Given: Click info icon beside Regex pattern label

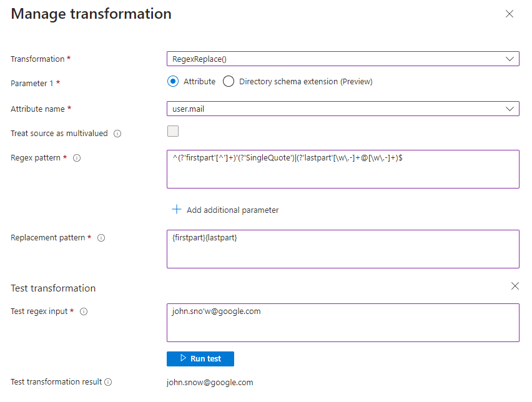Looking at the screenshot, I should coord(77,159).
